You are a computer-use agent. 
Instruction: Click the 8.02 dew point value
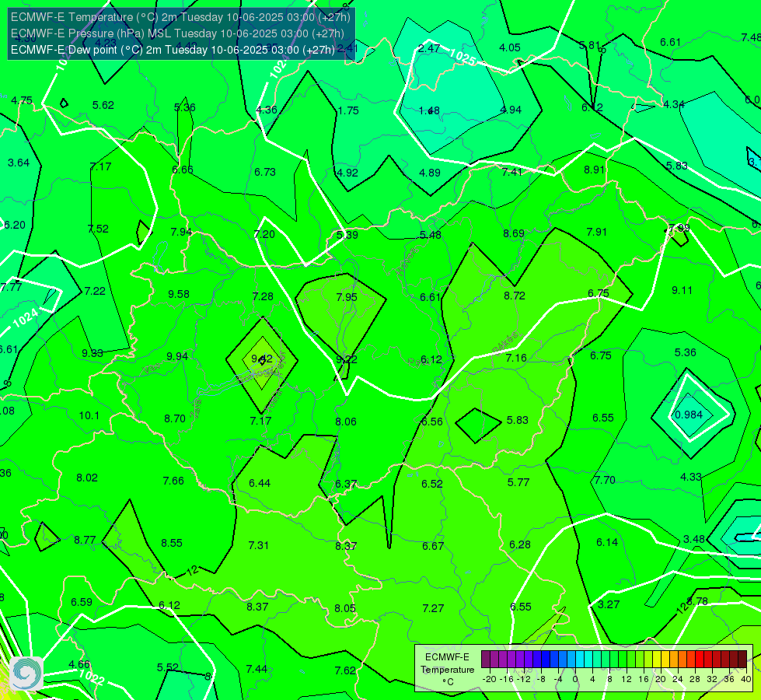click(87, 478)
